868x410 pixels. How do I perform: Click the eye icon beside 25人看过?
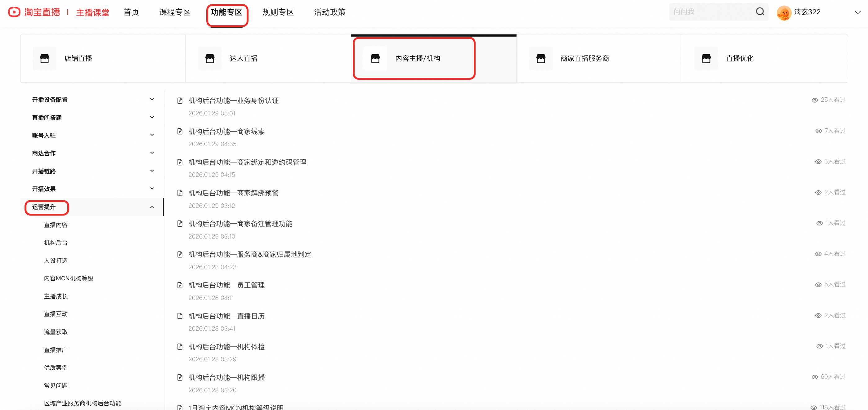pos(814,100)
